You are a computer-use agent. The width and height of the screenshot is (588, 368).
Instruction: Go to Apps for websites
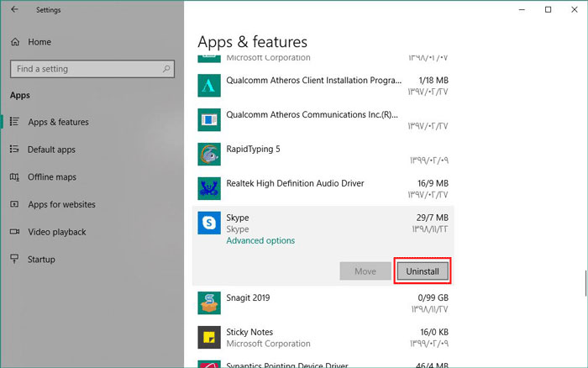pos(61,204)
